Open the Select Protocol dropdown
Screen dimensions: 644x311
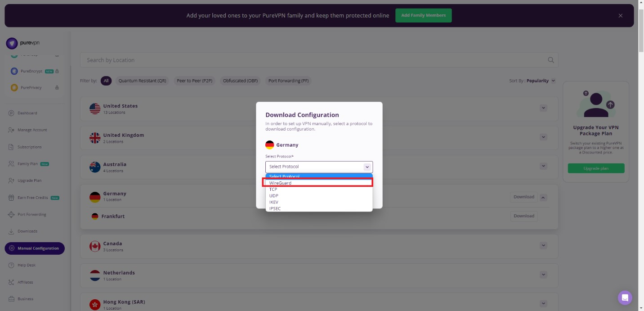tap(319, 167)
